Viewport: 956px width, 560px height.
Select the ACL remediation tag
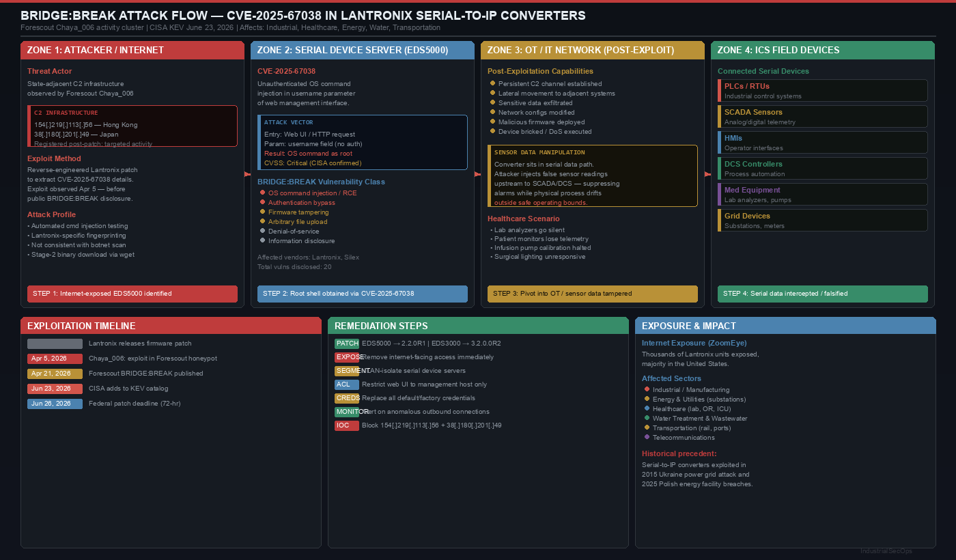coord(347,384)
